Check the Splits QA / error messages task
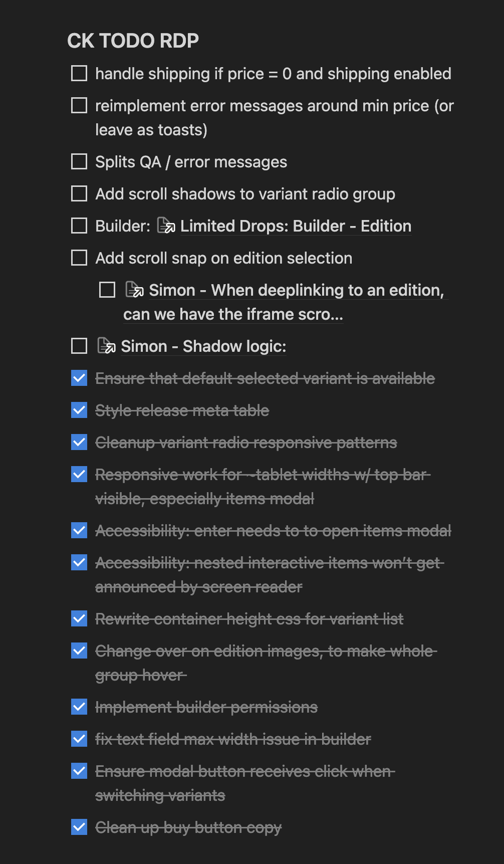 tap(79, 162)
